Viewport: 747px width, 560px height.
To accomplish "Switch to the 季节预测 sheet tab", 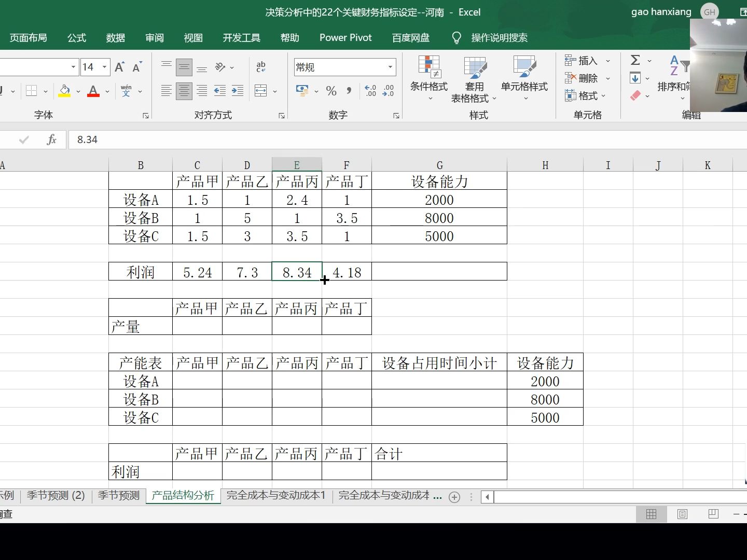I will coord(118,496).
